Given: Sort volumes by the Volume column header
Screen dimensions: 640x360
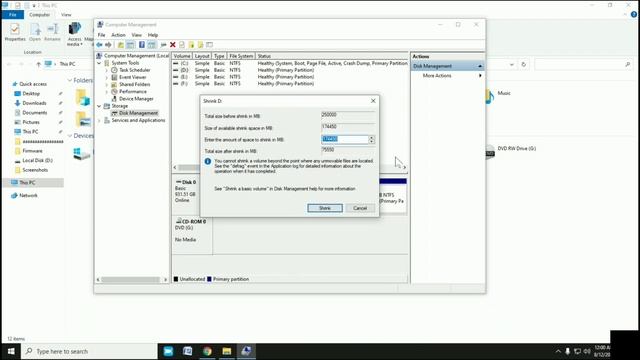Looking at the screenshot, I should click(x=182, y=56).
